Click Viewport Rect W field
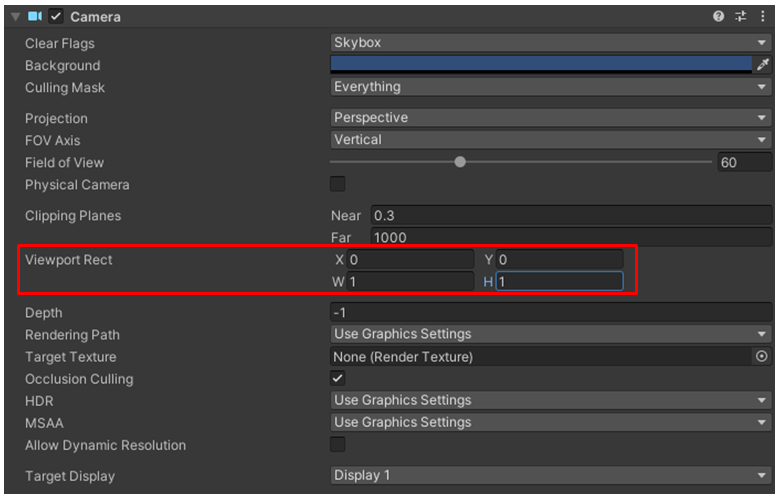Viewport: 780px width, 499px height. point(410,282)
